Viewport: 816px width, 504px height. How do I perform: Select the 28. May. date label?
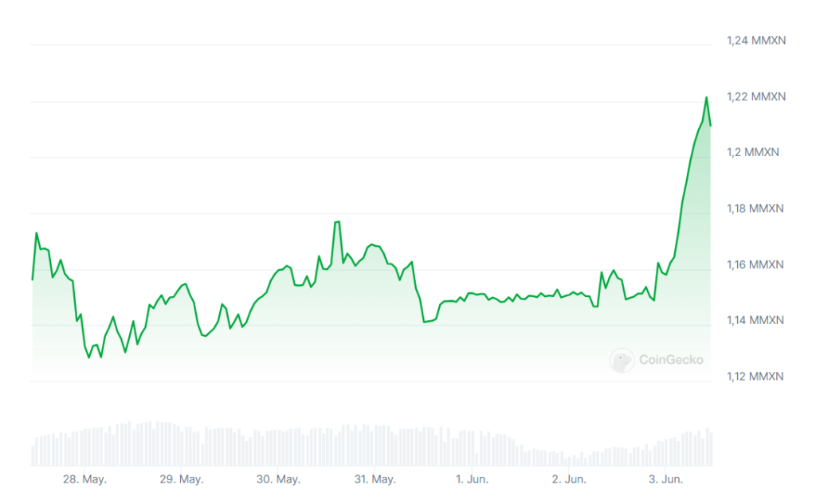84,479
